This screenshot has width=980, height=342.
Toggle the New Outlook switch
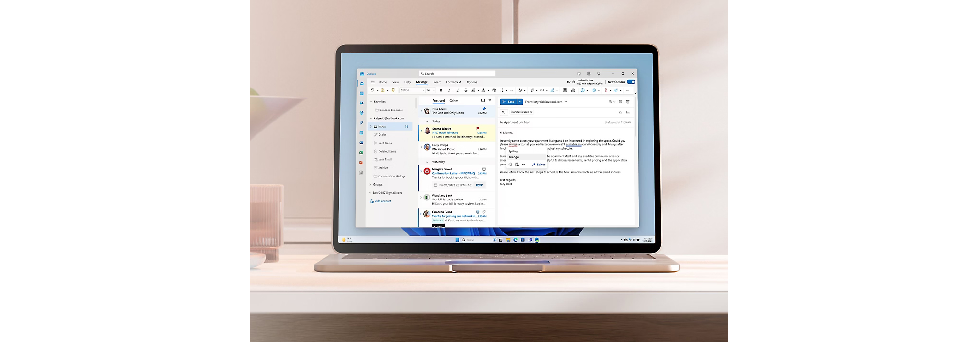(x=631, y=82)
